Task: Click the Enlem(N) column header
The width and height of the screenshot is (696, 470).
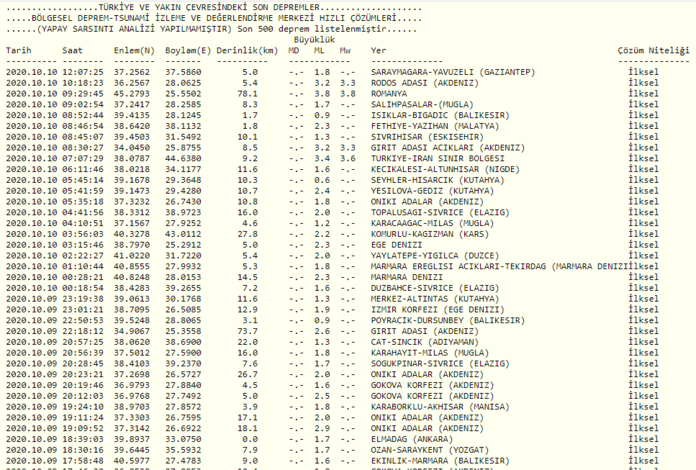Action: 134,51
